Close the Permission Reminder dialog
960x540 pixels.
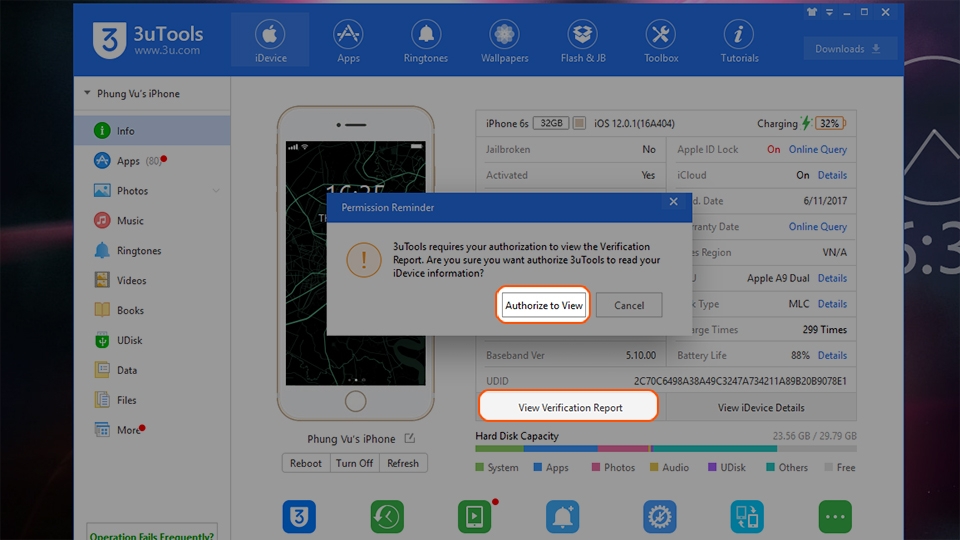pos(673,201)
